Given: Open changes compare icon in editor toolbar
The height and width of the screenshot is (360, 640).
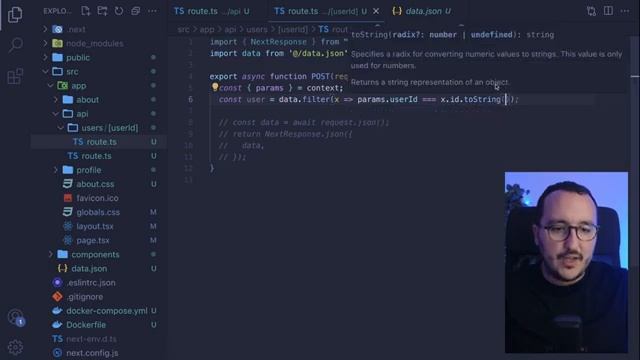Looking at the screenshot, I should [591, 11].
